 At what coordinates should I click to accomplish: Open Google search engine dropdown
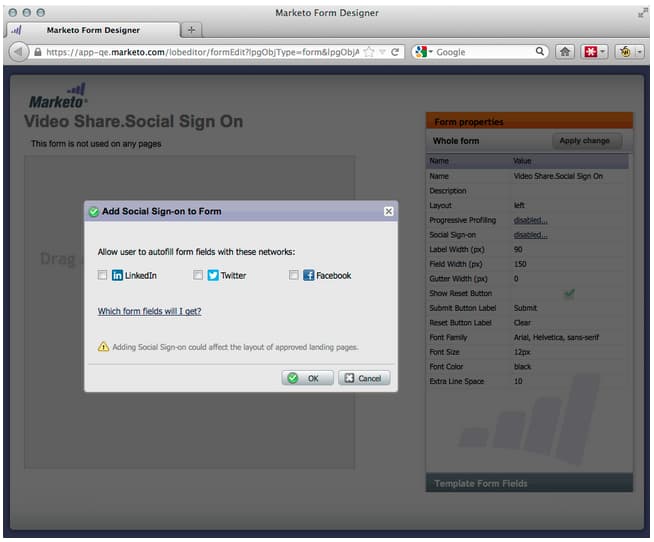[430, 52]
